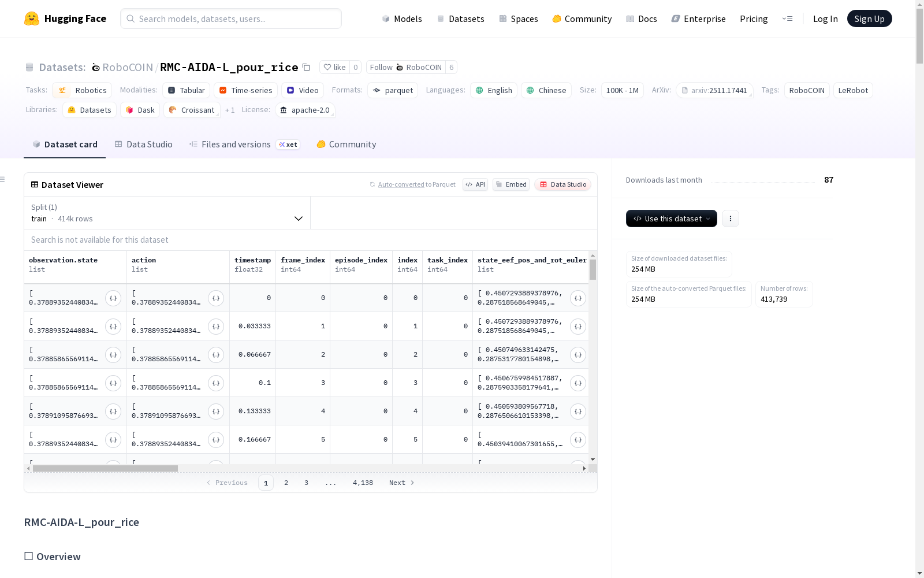Image resolution: width=924 pixels, height=578 pixels.
Task: Open the Files and versions tab
Action: click(244, 144)
